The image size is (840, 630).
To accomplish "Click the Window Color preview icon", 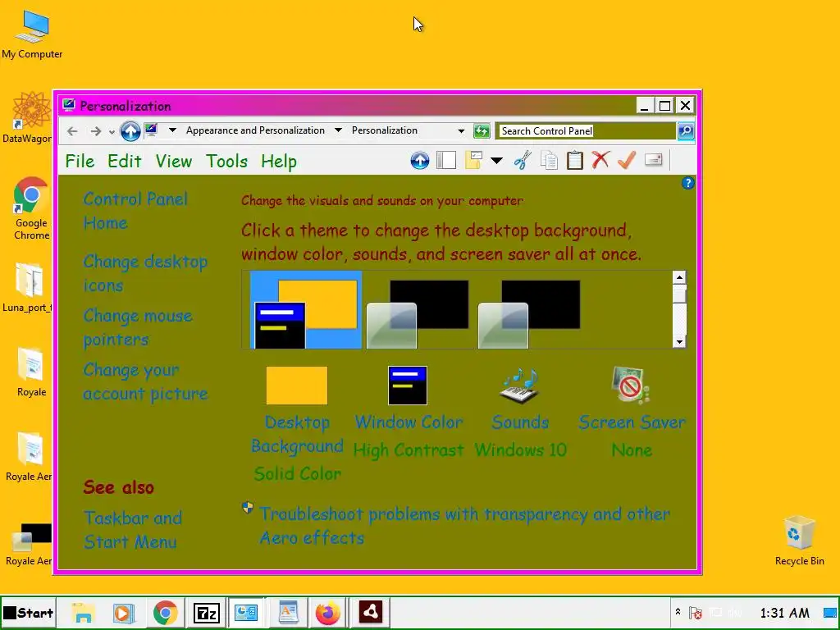I will 408,386.
